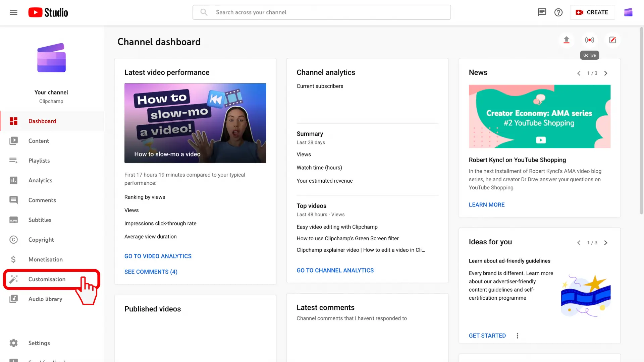Image resolution: width=644 pixels, height=362 pixels.
Task: Select the Go Live broadcast icon
Action: pyautogui.click(x=590, y=39)
